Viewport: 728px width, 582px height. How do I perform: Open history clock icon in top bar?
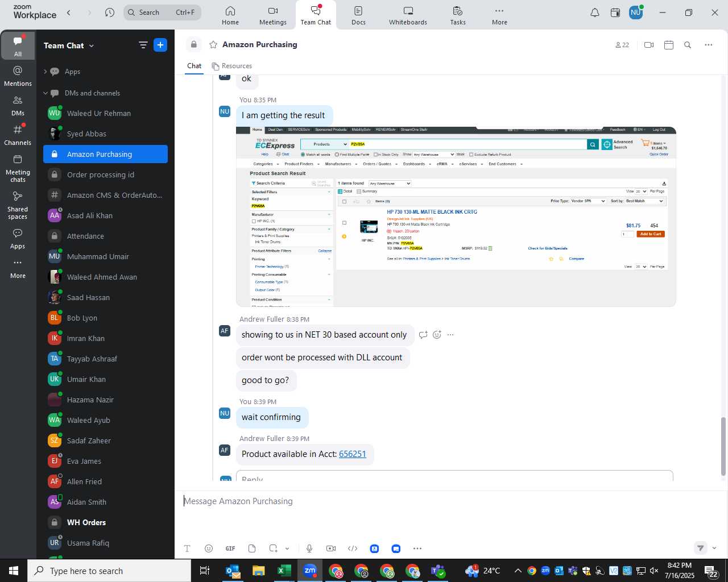[x=110, y=13]
